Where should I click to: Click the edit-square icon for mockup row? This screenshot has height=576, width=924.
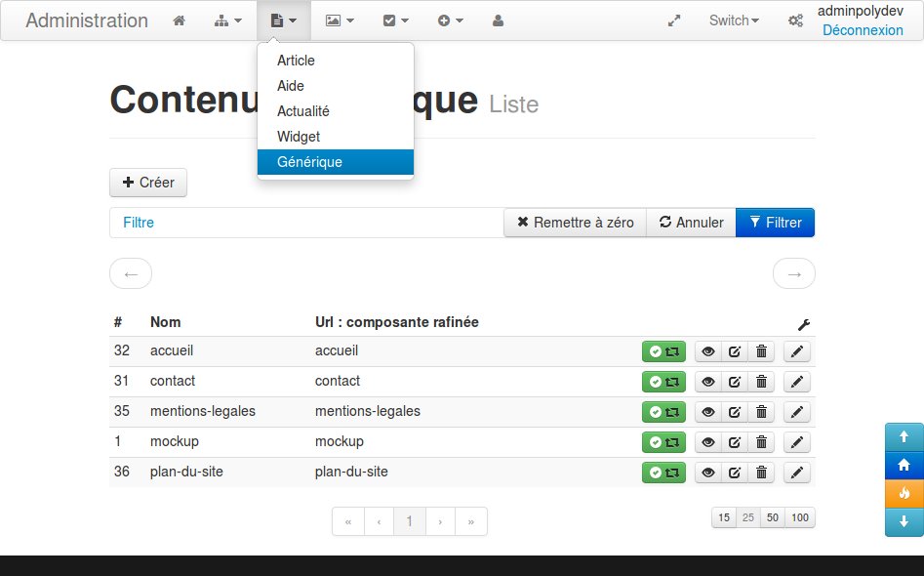[x=735, y=442]
